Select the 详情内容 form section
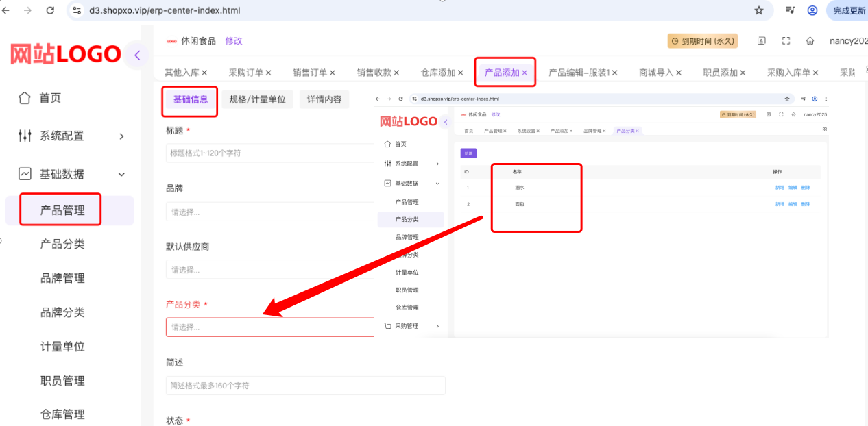This screenshot has width=868, height=426. click(x=324, y=99)
